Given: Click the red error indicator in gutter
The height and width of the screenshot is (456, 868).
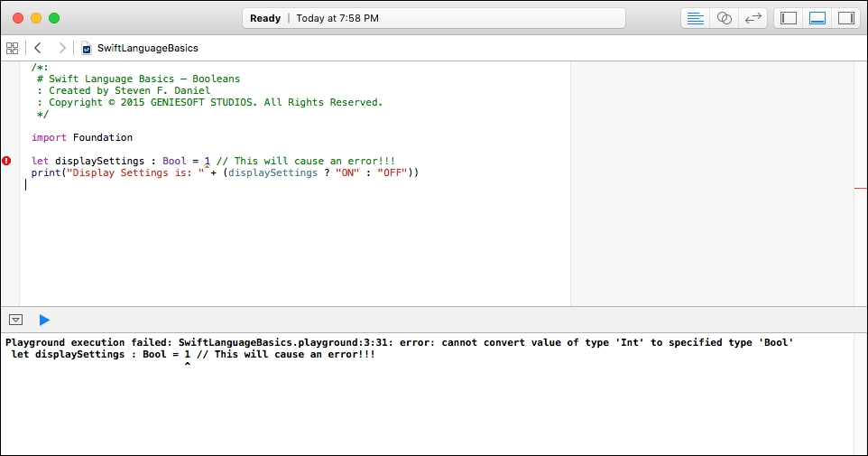Looking at the screenshot, I should [x=6, y=161].
